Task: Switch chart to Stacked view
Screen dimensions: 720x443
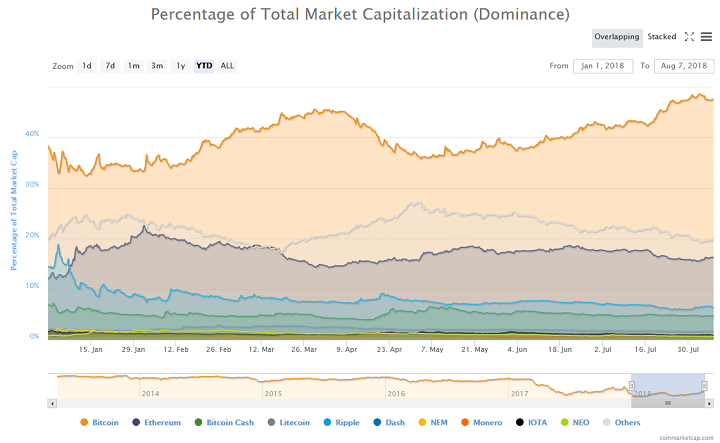Action: tap(662, 37)
